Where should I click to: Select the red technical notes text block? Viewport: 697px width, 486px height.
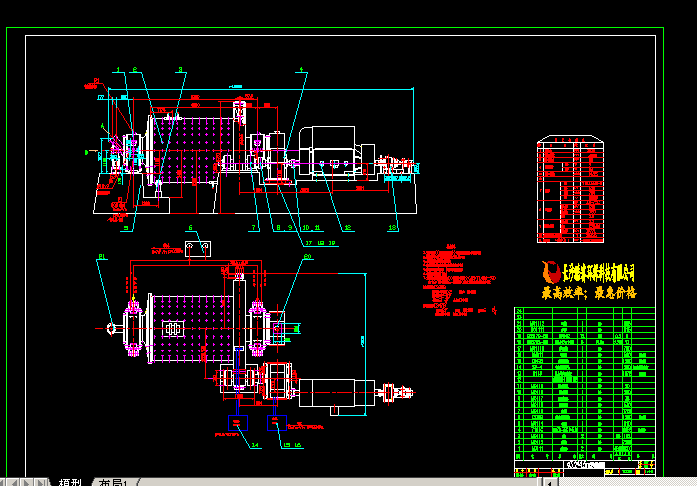point(459,280)
